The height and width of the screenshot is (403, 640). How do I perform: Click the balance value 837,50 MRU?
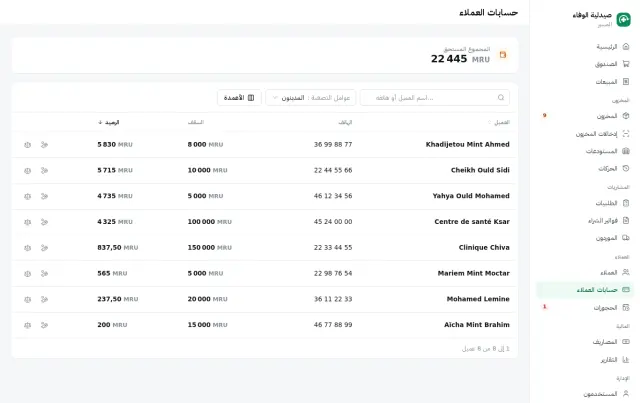click(118, 247)
